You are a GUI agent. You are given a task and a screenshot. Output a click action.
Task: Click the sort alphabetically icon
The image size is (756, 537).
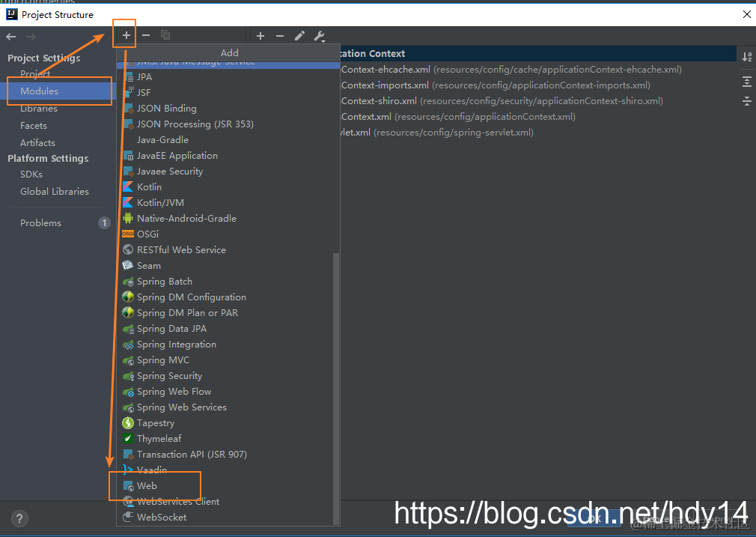coord(747,57)
